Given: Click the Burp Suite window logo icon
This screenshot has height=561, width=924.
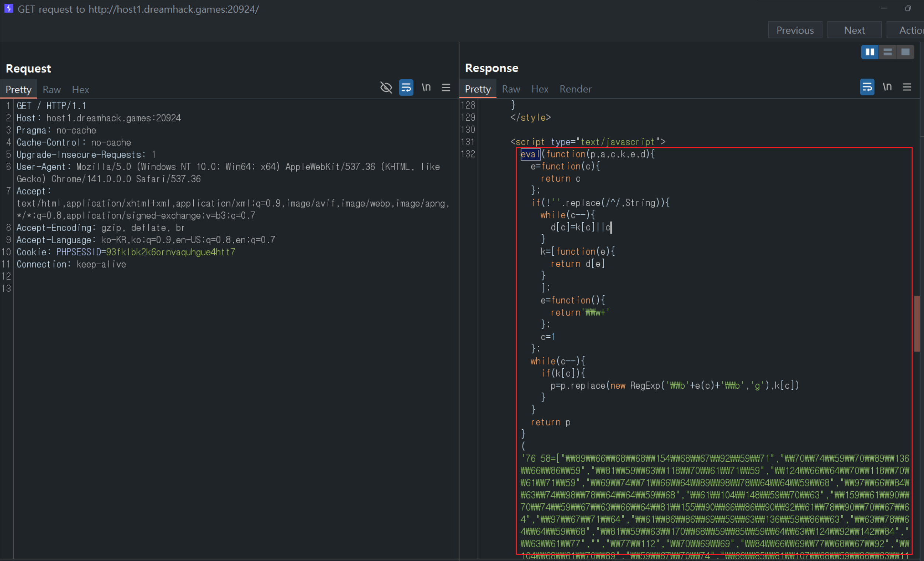Looking at the screenshot, I should [8, 8].
